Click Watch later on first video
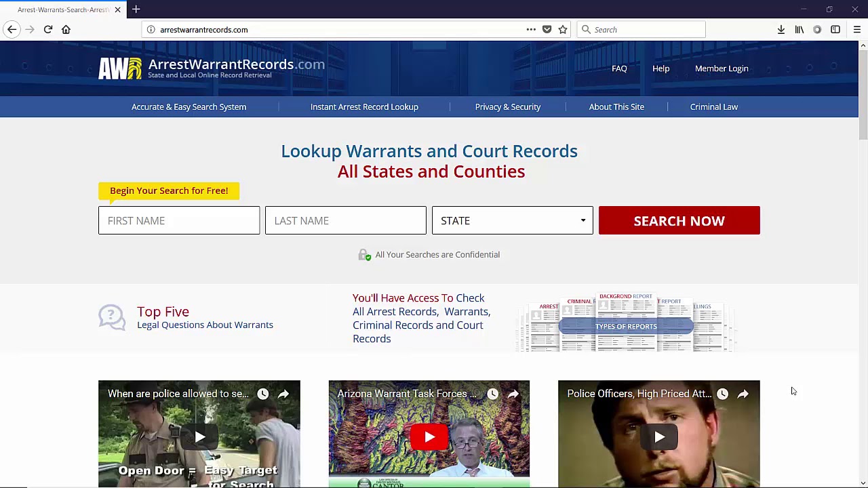 (x=263, y=394)
